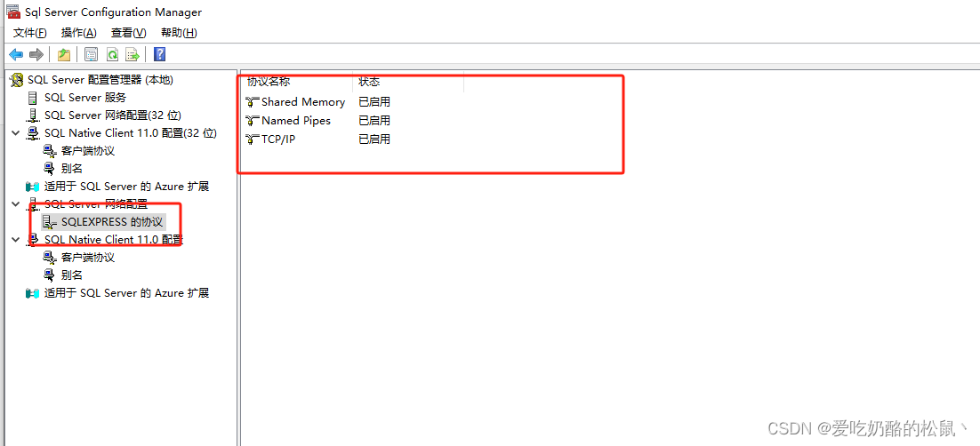The image size is (980, 446).
Task: Click the Properties toolbar icon
Action: [92, 55]
